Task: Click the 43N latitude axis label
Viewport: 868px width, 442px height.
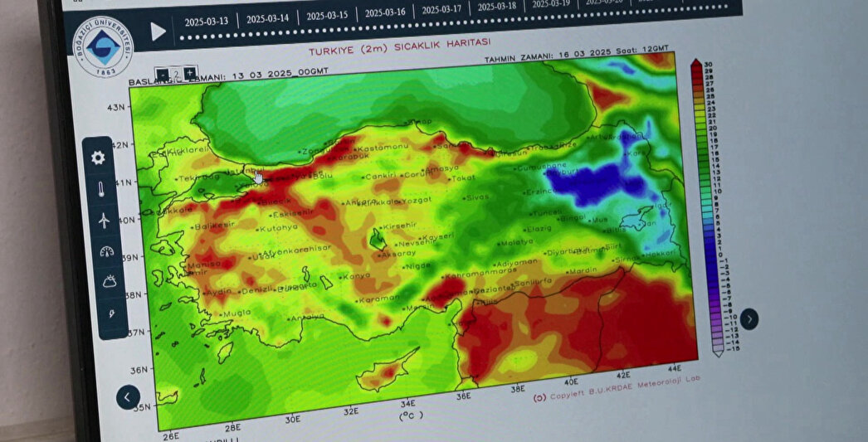Action: tap(117, 107)
